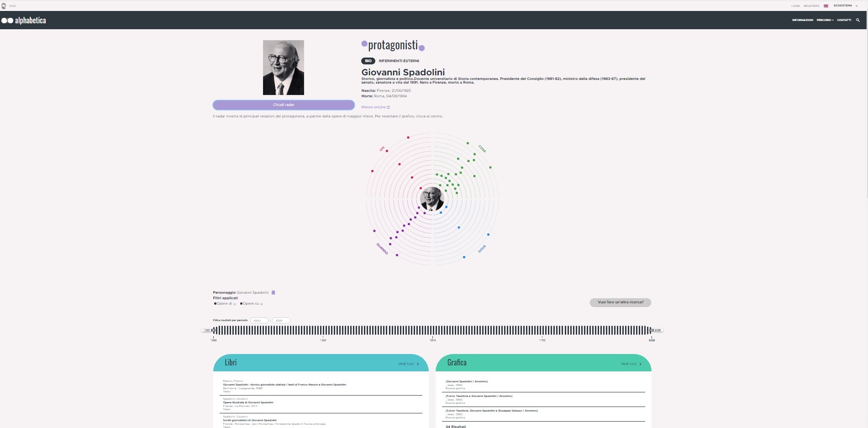
Task: Open the Informazioni menu item
Action: [802, 20]
